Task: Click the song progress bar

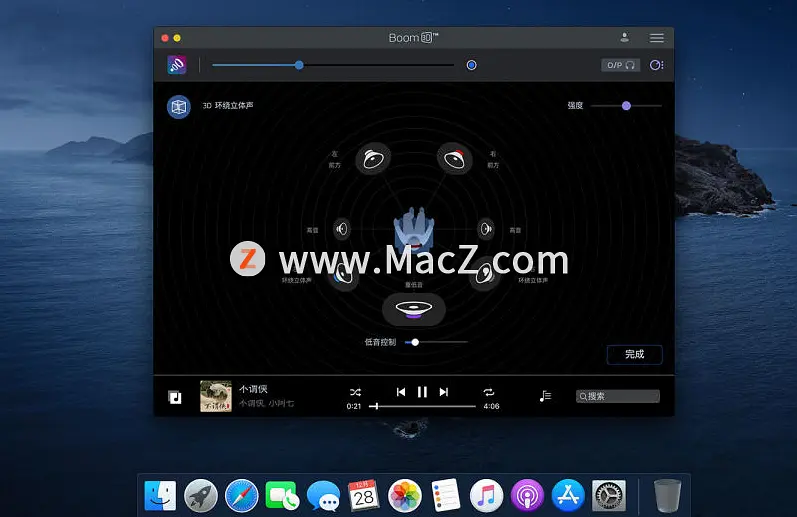Action: (x=422, y=406)
